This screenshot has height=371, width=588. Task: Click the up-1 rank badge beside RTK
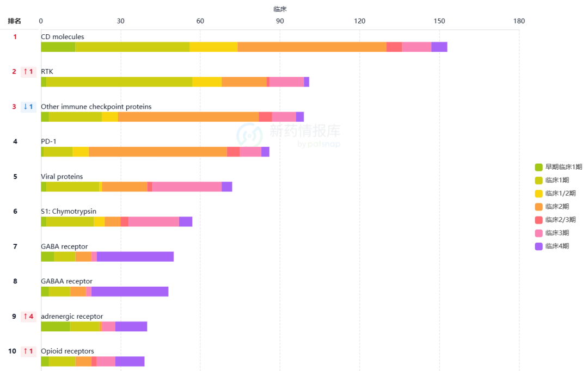pos(28,72)
